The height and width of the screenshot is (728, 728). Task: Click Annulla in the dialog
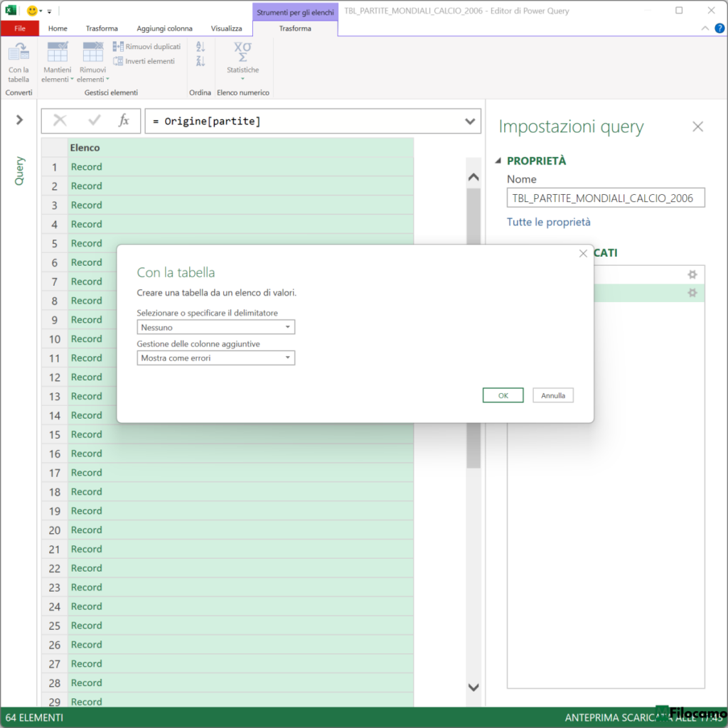tap(553, 395)
